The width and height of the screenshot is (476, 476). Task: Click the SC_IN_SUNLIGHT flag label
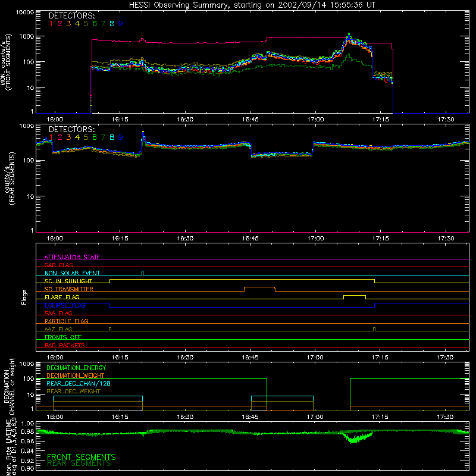point(68,281)
